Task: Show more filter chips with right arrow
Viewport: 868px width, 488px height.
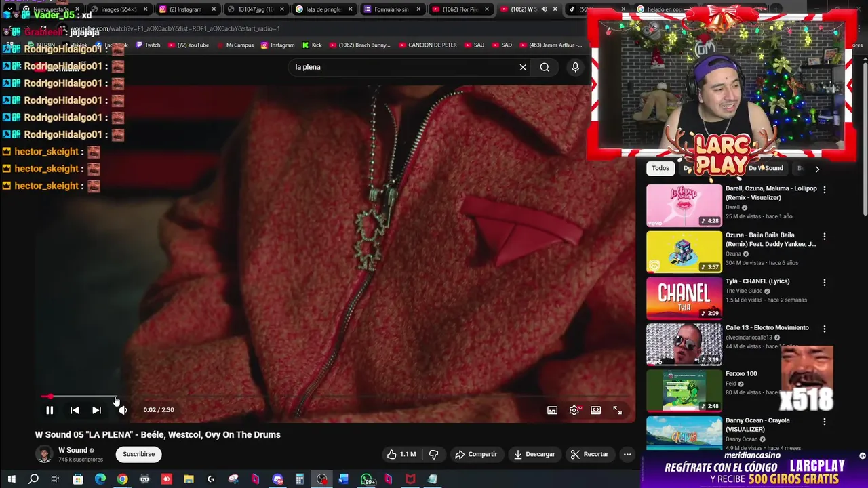Action: (817, 169)
